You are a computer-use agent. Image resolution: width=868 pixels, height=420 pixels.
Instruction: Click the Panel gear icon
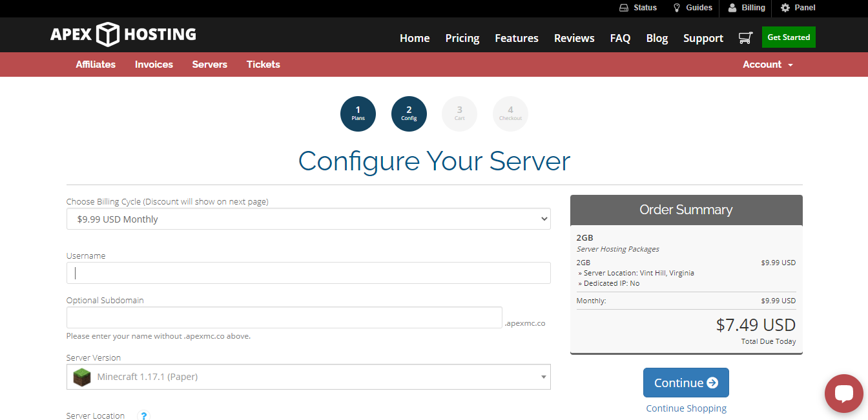785,8
